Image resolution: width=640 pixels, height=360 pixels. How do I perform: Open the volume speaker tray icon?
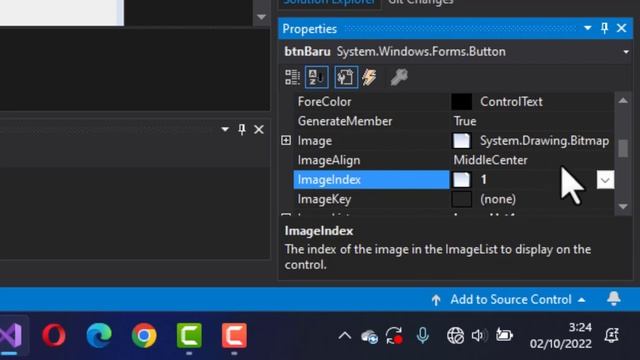pos(479,336)
